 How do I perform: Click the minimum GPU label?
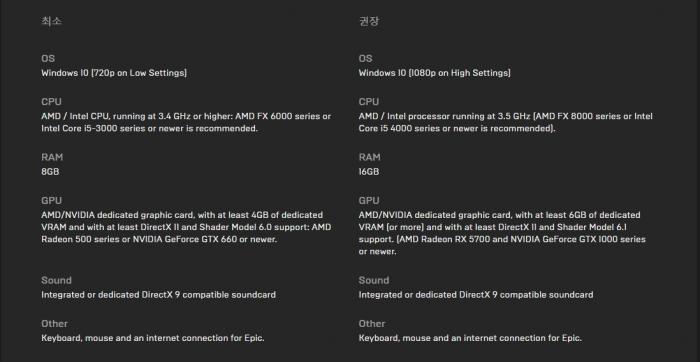tap(51, 200)
